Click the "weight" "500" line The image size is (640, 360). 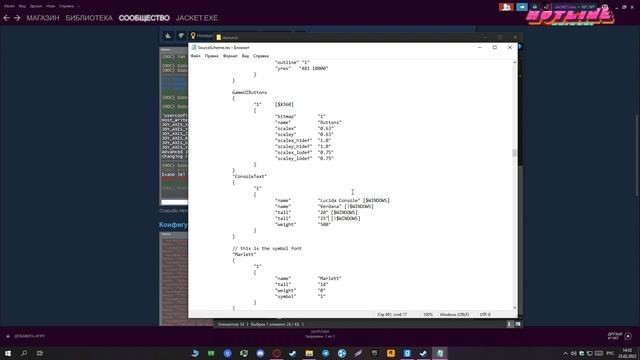click(303, 224)
